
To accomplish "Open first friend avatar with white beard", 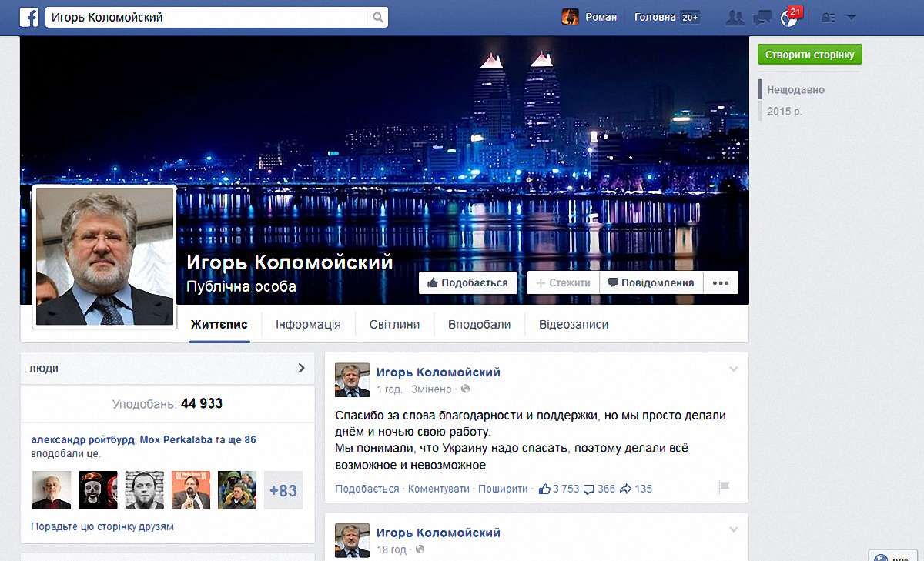I will click(52, 490).
